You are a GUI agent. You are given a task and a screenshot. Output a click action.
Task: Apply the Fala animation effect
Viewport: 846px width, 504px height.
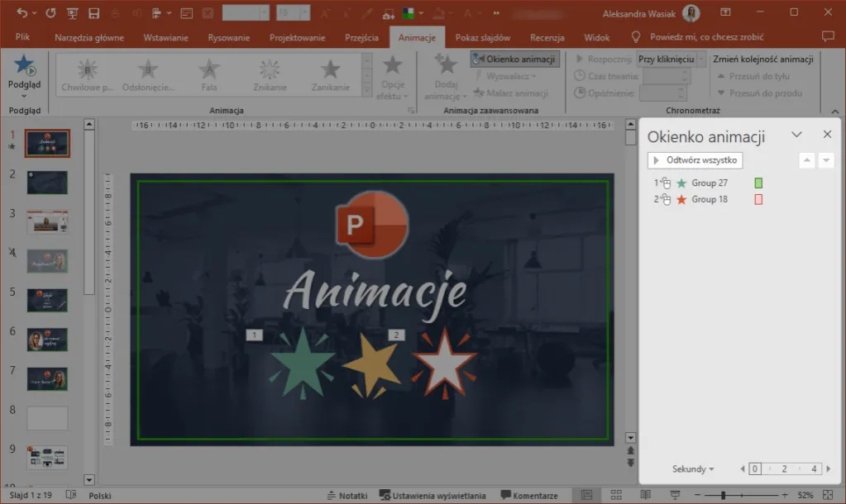[x=208, y=75]
